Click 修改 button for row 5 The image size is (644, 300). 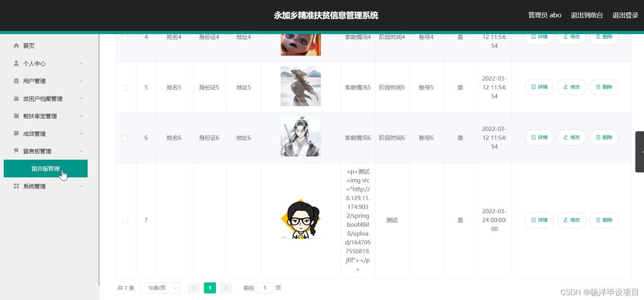click(571, 87)
